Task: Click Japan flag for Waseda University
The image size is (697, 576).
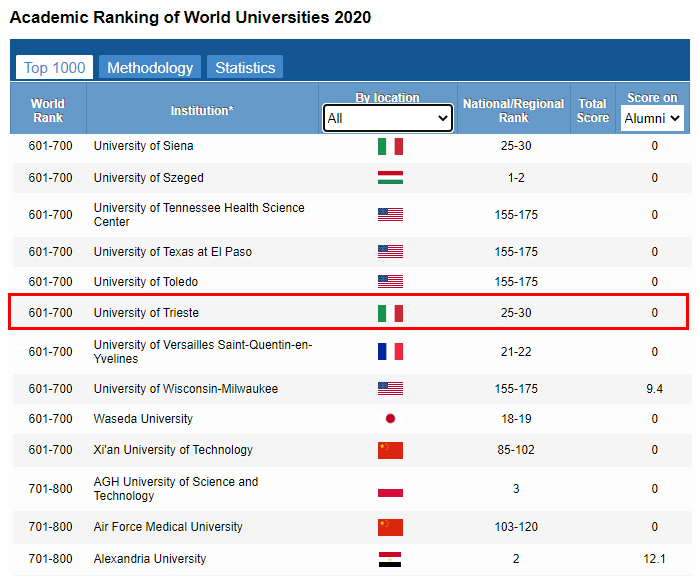Action: (x=390, y=419)
